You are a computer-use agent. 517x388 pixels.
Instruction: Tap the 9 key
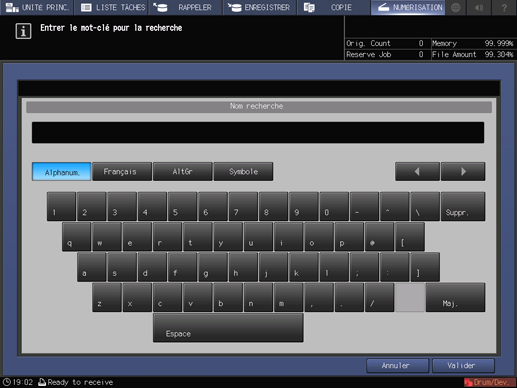tap(304, 206)
